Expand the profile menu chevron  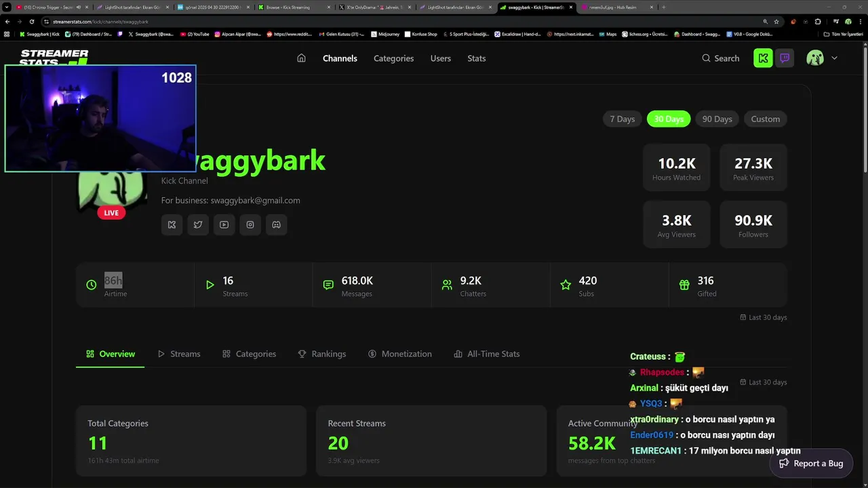[x=834, y=58]
